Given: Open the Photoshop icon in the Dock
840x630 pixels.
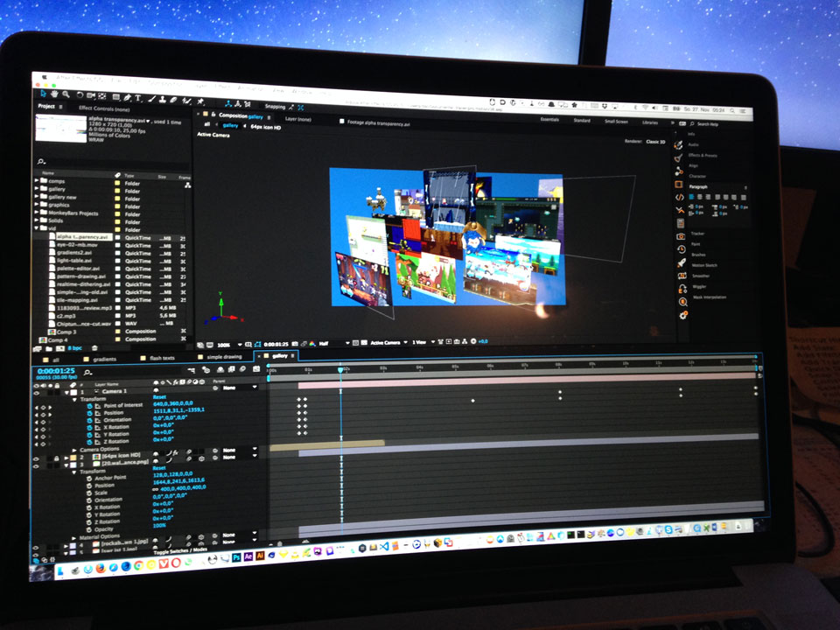Looking at the screenshot, I should [x=235, y=557].
